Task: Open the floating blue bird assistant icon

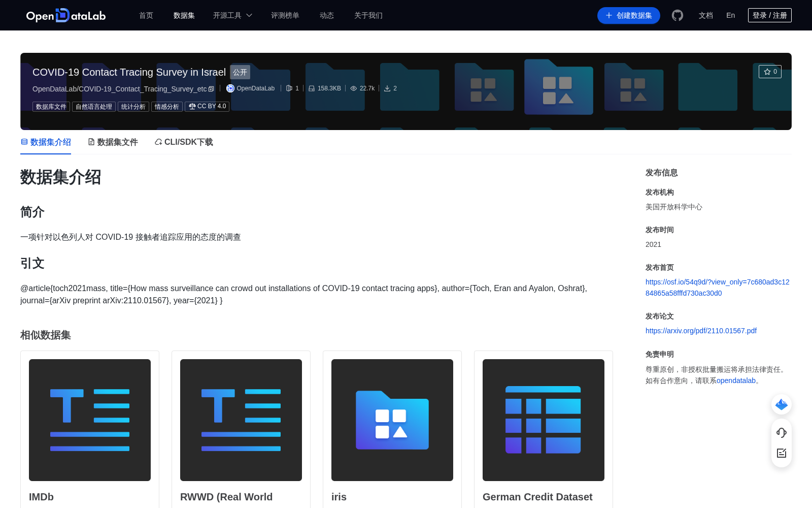Action: coord(782,404)
